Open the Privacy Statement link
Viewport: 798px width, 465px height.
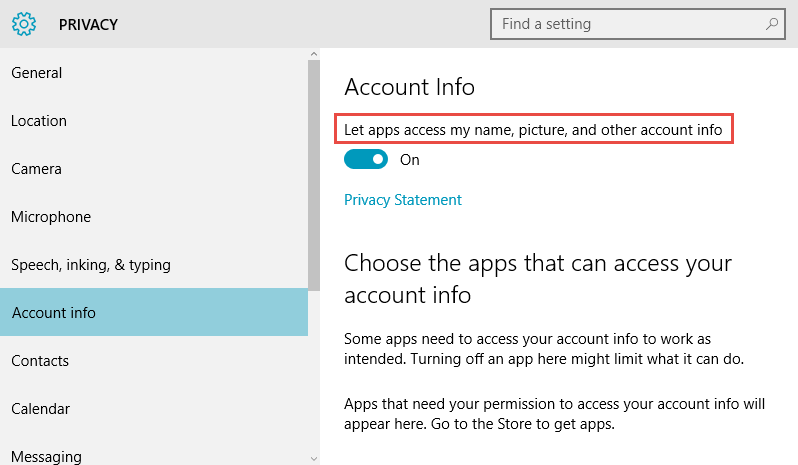403,200
